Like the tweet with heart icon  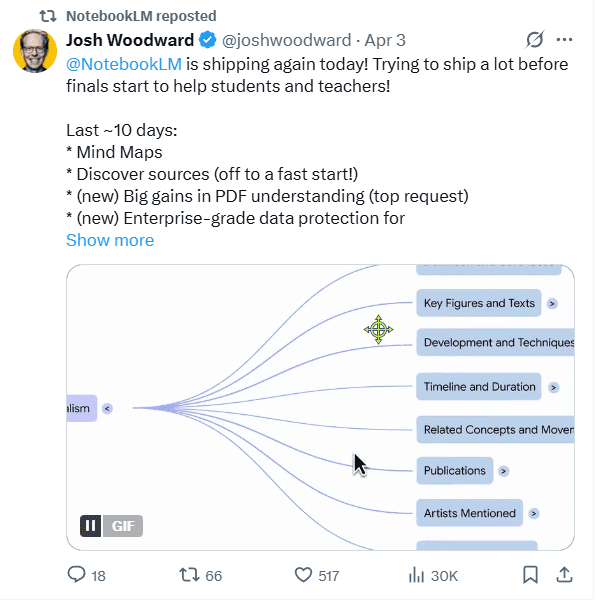click(x=303, y=575)
